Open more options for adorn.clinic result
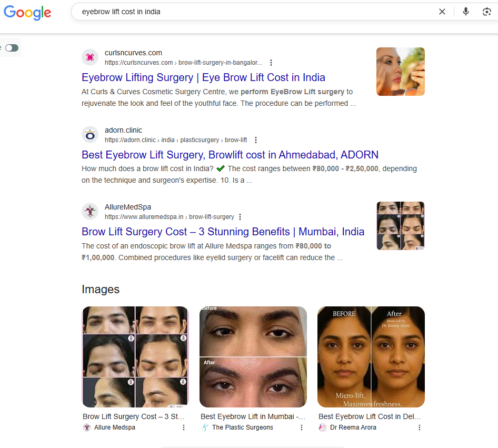The height and width of the screenshot is (448, 498). [x=256, y=140]
